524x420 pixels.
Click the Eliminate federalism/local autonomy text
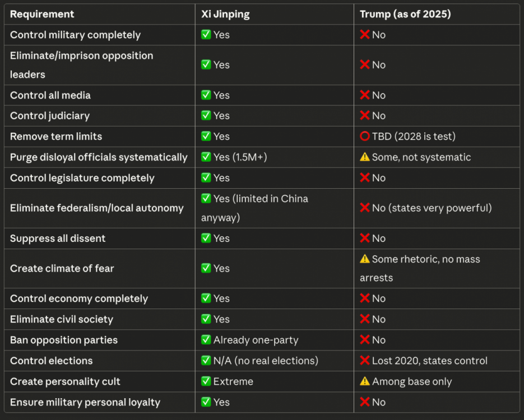[x=97, y=208]
